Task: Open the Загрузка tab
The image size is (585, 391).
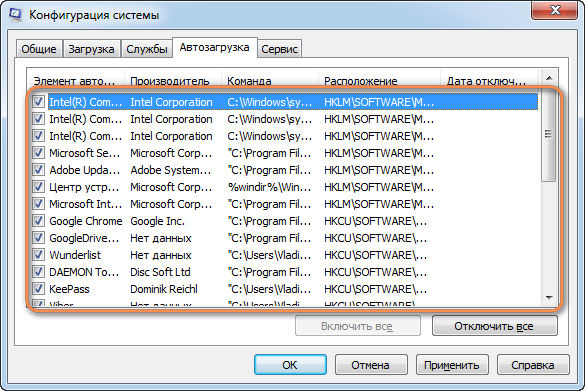Action: tap(91, 49)
